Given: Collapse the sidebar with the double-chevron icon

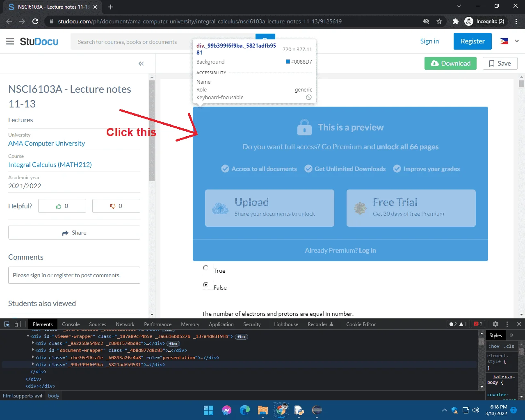Looking at the screenshot, I should 141,64.
